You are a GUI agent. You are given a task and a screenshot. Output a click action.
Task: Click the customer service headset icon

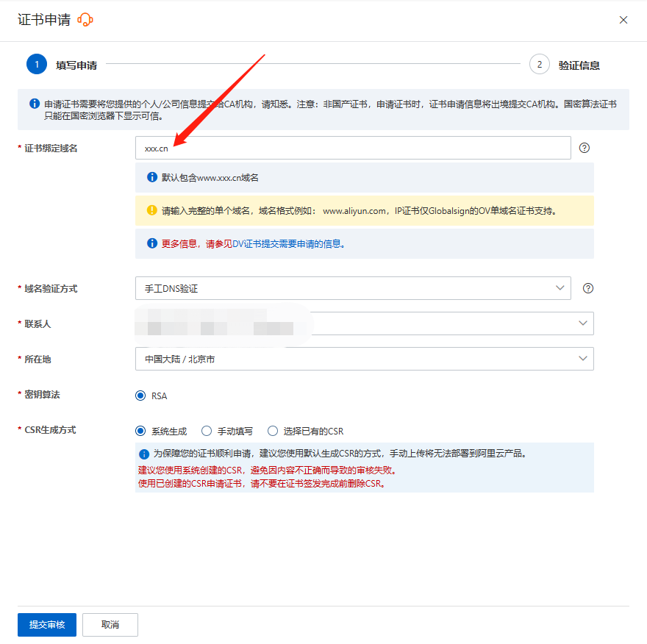[x=85, y=20]
